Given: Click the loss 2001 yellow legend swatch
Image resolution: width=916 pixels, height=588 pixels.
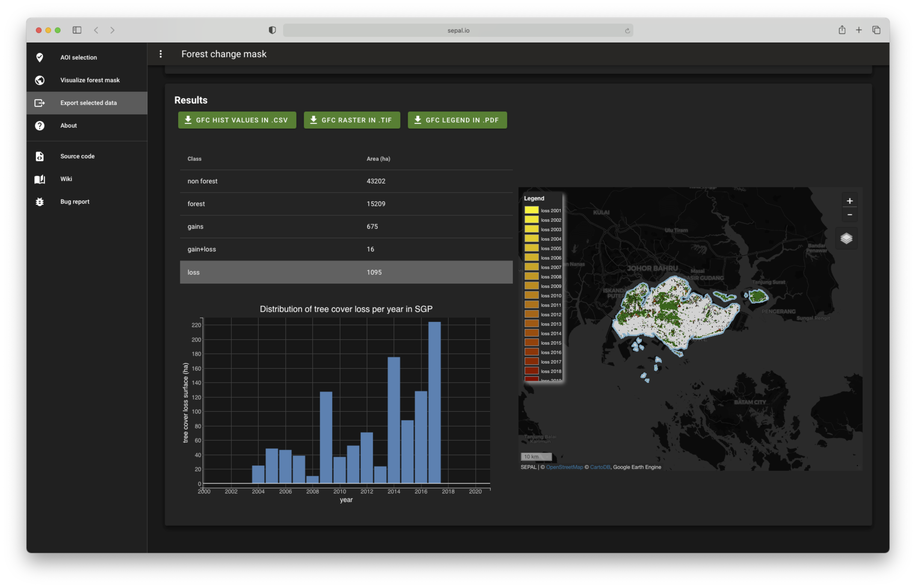Looking at the screenshot, I should coord(531,210).
